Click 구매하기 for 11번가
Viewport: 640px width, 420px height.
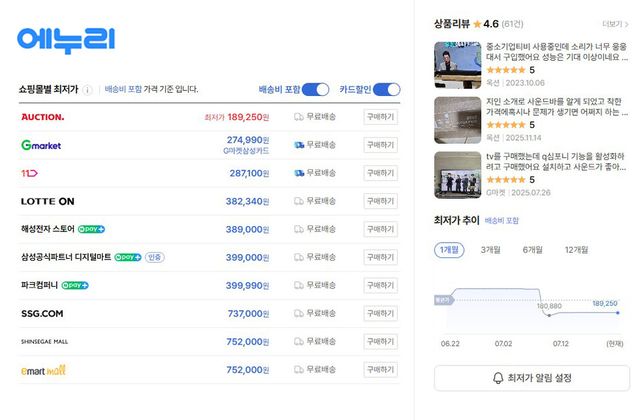(380, 173)
